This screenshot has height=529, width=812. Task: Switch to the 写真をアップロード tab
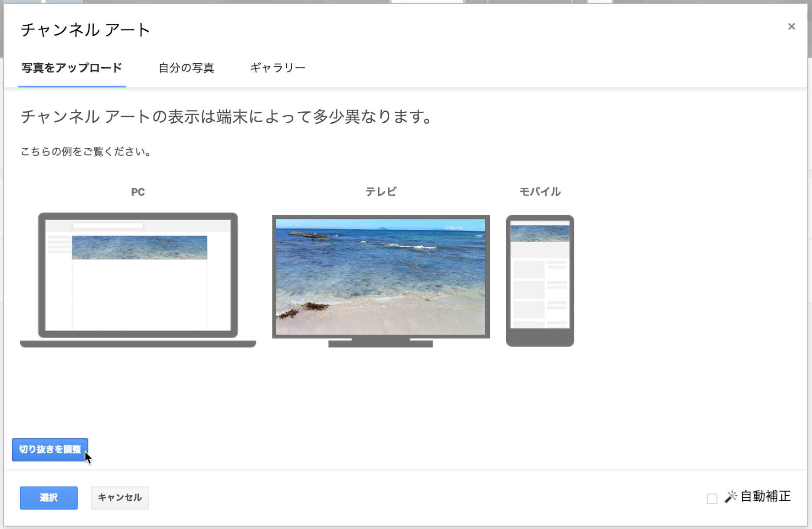tap(72, 68)
